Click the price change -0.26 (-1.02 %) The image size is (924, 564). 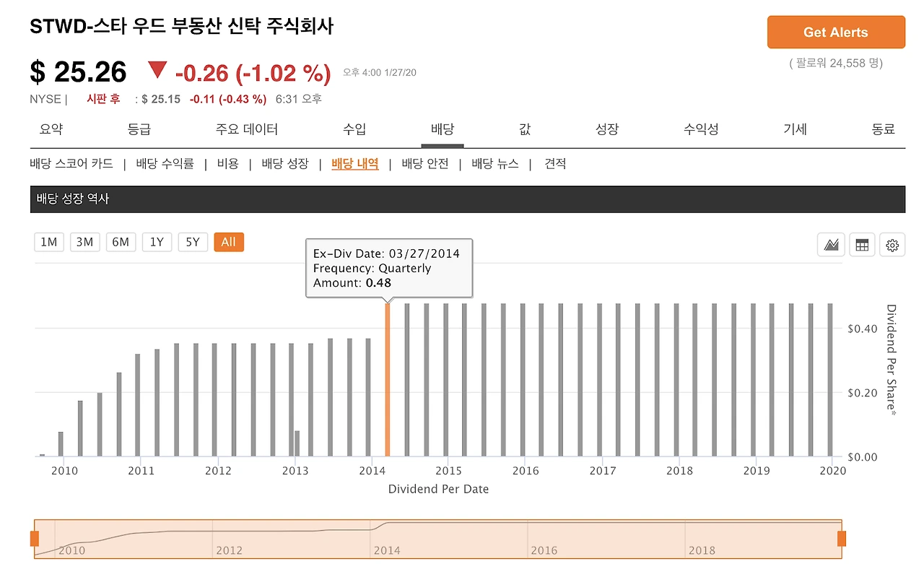(253, 73)
